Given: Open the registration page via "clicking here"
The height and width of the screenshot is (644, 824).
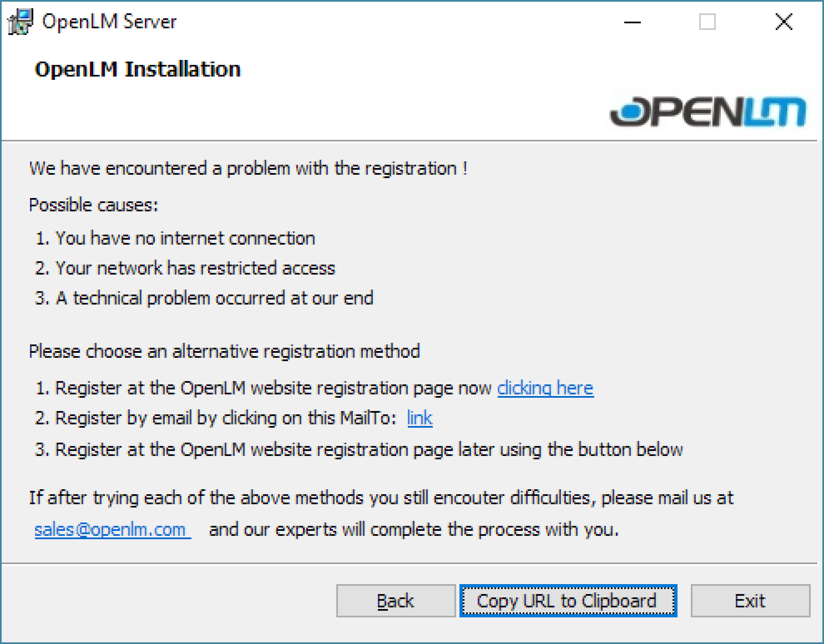Looking at the screenshot, I should [545, 388].
